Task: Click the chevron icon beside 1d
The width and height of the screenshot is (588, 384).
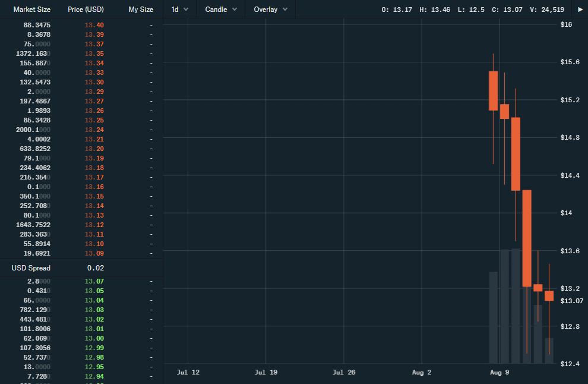Action: tap(187, 9)
